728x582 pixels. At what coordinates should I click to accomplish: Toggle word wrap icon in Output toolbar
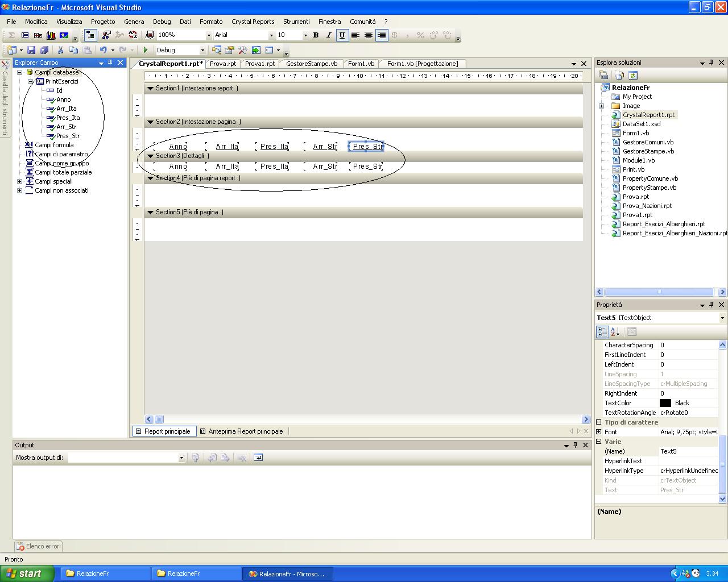pyautogui.click(x=258, y=458)
